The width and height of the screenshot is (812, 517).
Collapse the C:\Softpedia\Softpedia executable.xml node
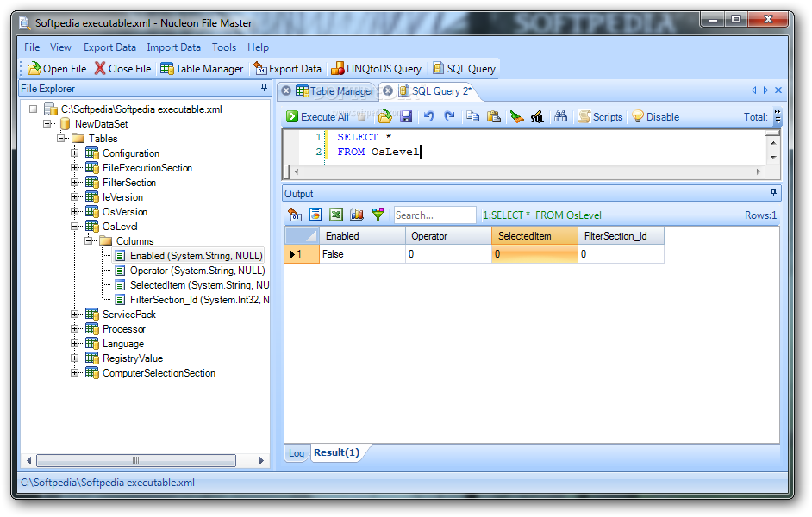(34, 109)
